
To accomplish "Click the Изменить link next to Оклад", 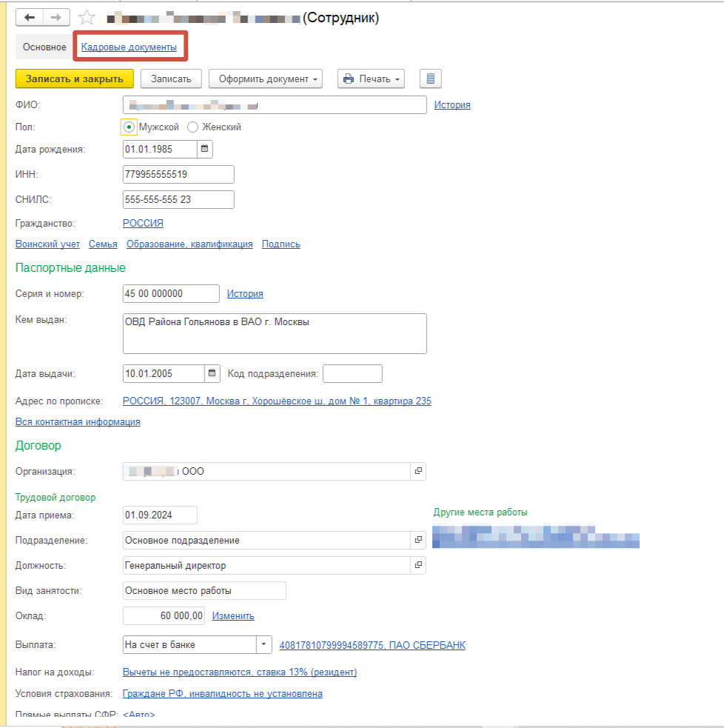I will 233,616.
